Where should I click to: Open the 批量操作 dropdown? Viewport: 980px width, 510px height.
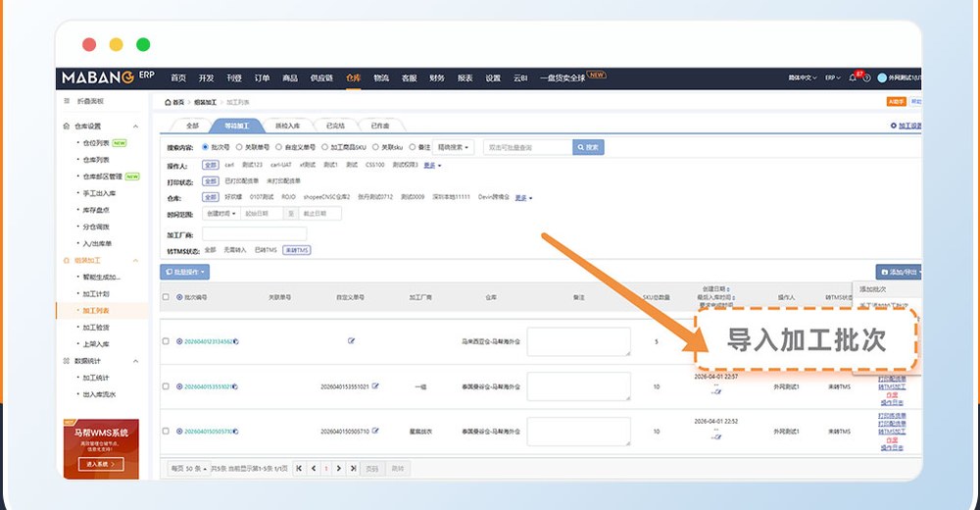185,272
